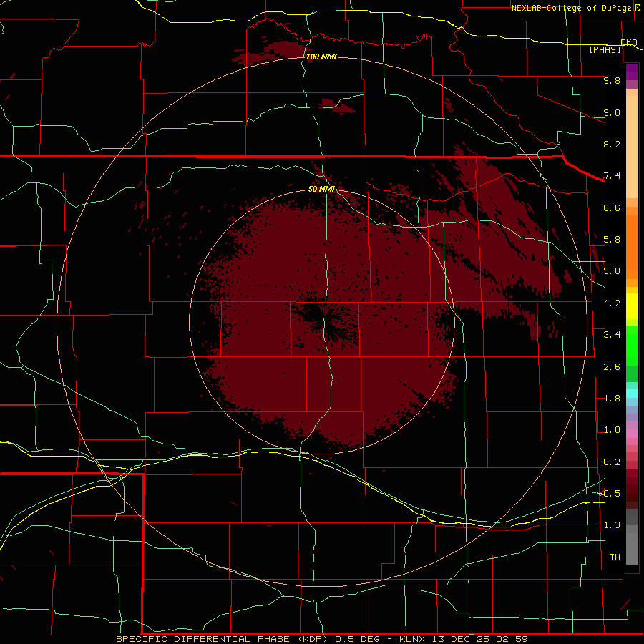Image resolution: width=644 pixels, height=644 pixels.
Task: Click the 3.4 value on color scale
Action: [x=612, y=335]
